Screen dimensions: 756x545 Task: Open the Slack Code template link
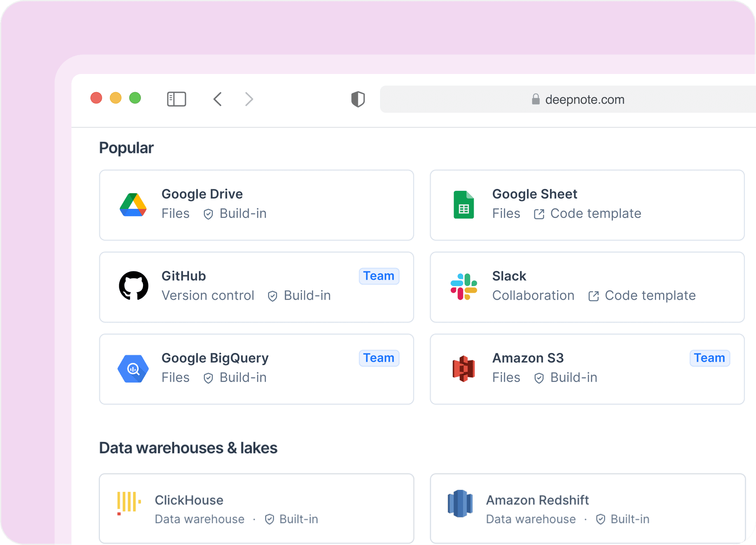650,296
